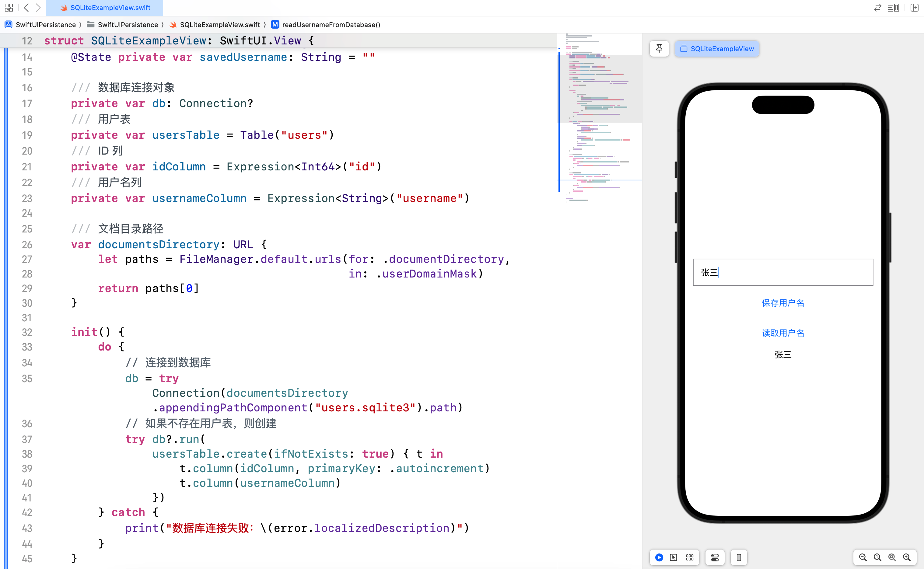Click 'return paths[0]' on line 29

point(148,288)
